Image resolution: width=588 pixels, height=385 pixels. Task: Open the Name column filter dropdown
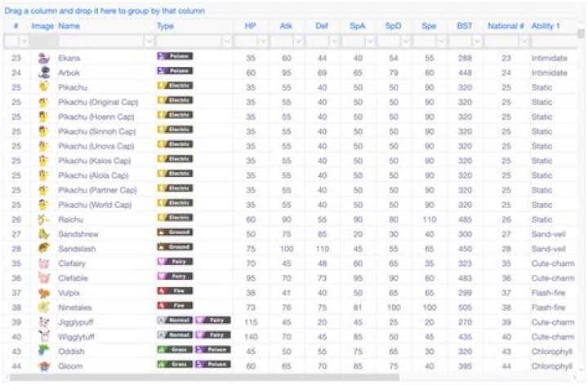click(x=149, y=41)
